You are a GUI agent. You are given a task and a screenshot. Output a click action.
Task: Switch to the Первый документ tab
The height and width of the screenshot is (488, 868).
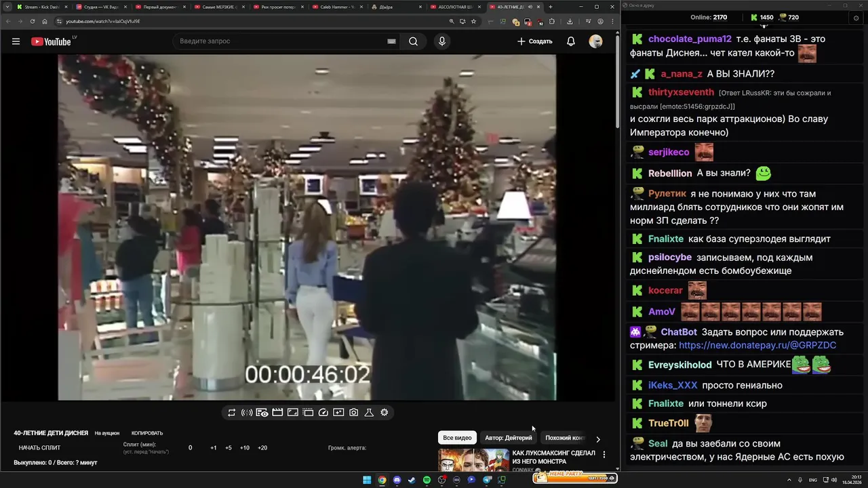159,7
